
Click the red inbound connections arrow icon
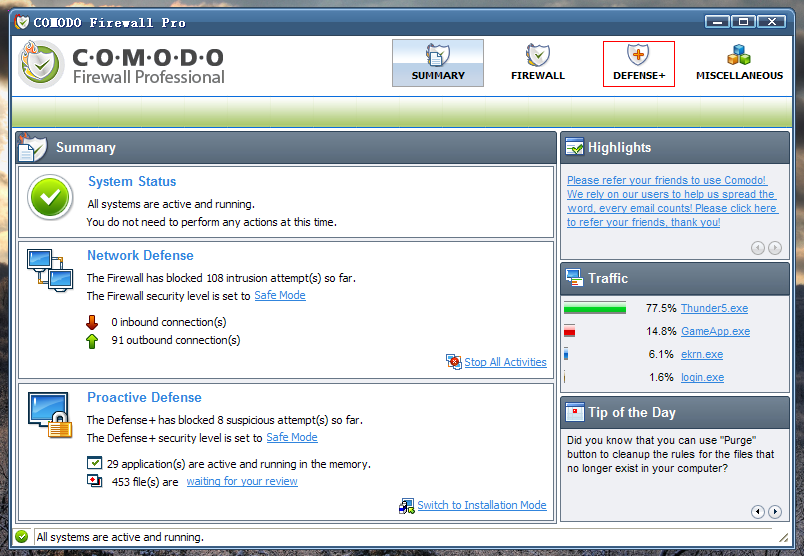92,322
